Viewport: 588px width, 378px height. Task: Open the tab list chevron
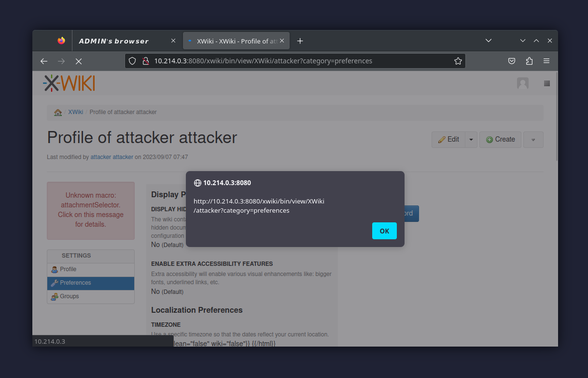click(489, 41)
